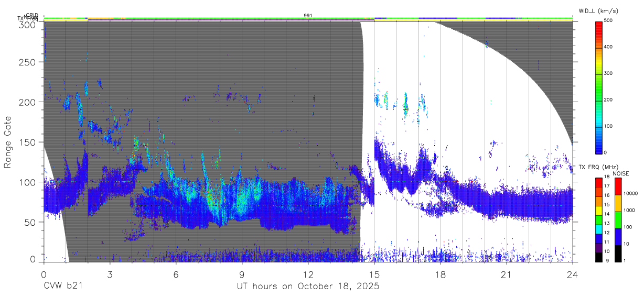This screenshot has height=297, width=644.
Task: Click the x-axis tick label "9"
Action: click(242, 274)
